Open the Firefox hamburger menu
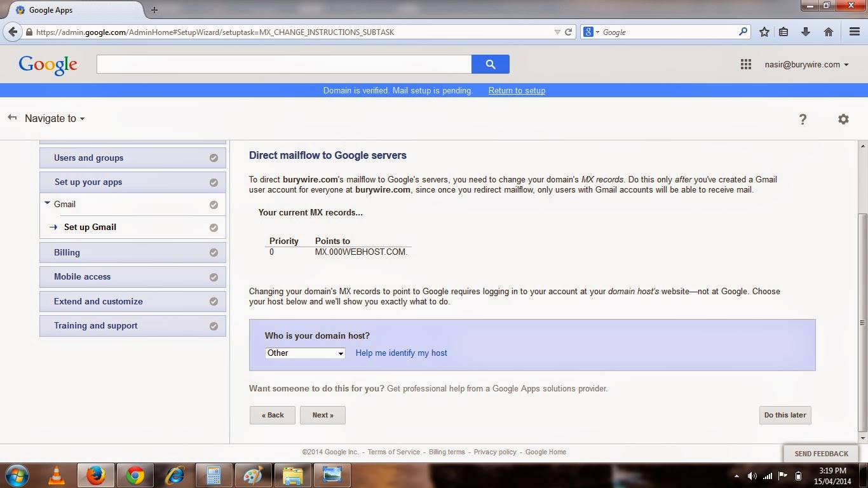Viewport: 868px width, 488px height. (x=855, y=32)
